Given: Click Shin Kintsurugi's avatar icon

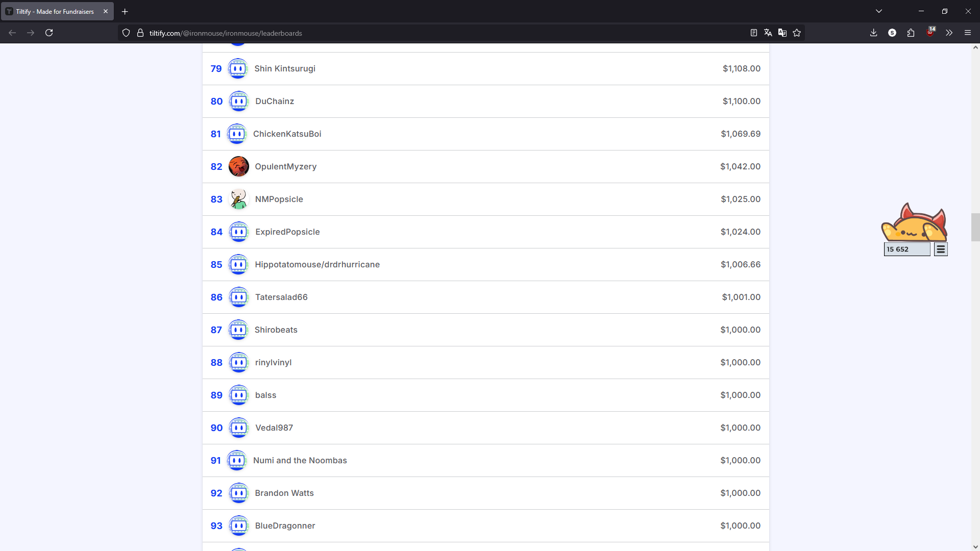Looking at the screenshot, I should pyautogui.click(x=238, y=68).
